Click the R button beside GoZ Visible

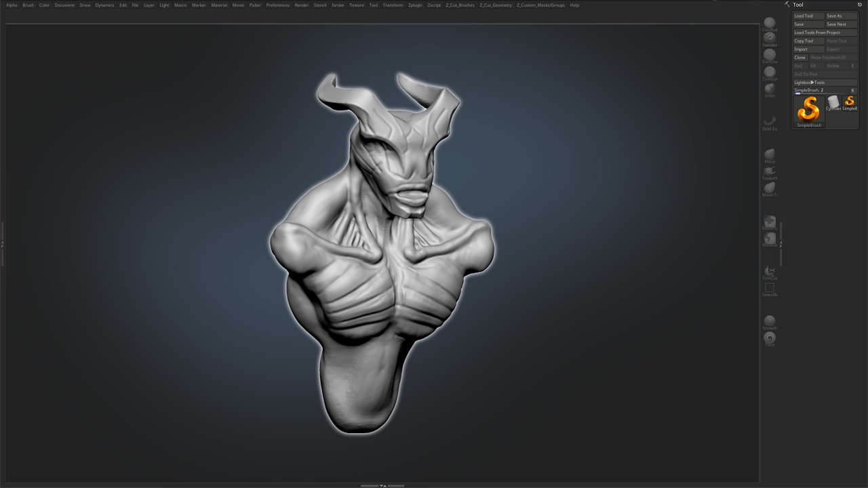(x=852, y=66)
